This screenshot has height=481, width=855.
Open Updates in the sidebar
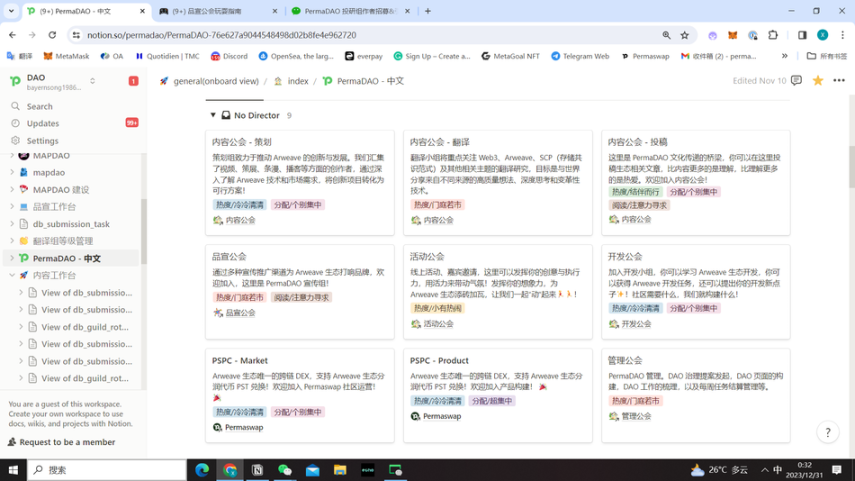pyautogui.click(x=42, y=123)
